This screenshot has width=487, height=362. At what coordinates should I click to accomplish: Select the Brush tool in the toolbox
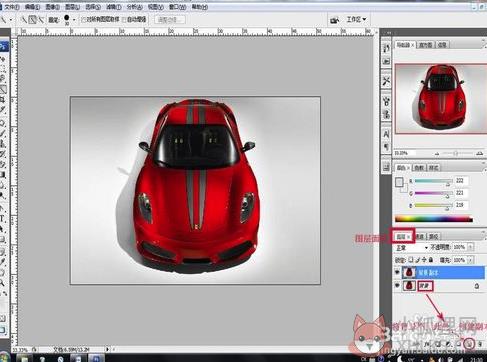point(3,133)
